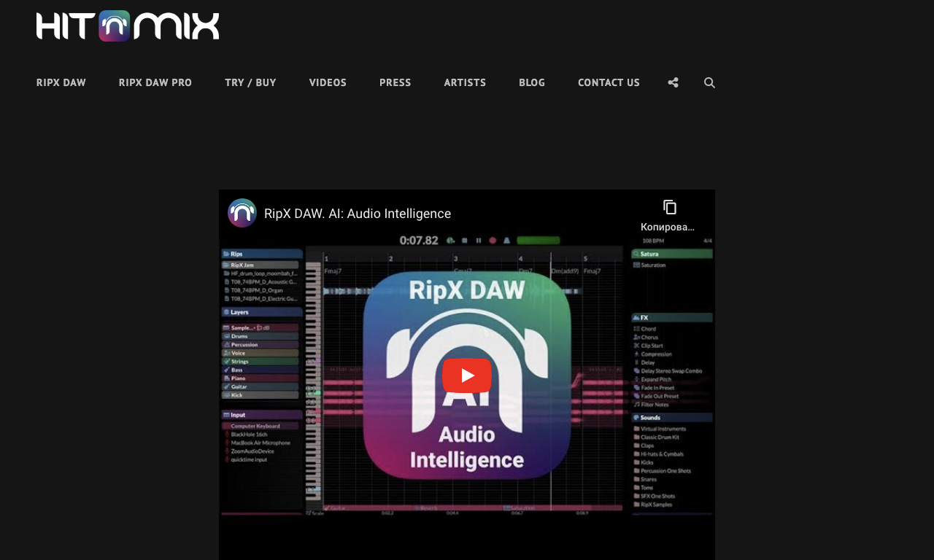934x560 pixels.
Task: Open the video title RipX DAW. AI: Audio Intelligence
Action: (358, 214)
